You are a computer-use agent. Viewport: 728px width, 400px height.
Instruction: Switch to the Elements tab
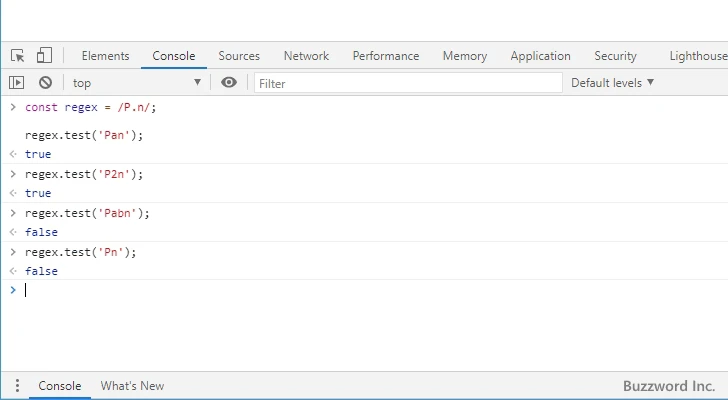point(105,56)
